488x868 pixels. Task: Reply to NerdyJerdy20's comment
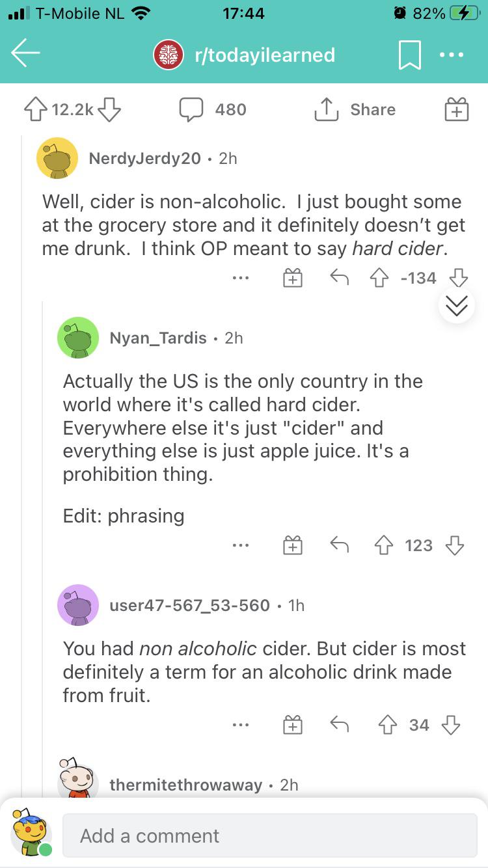338,278
